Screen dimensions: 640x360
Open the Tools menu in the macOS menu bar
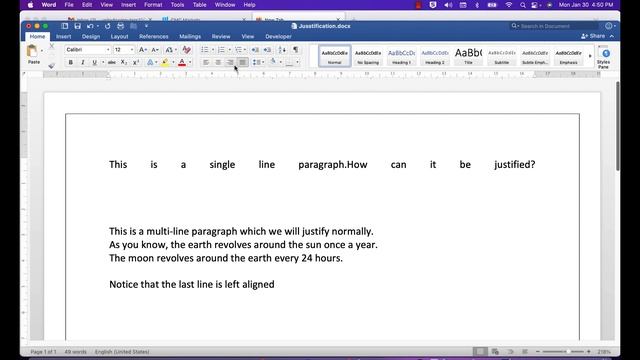click(177, 5)
